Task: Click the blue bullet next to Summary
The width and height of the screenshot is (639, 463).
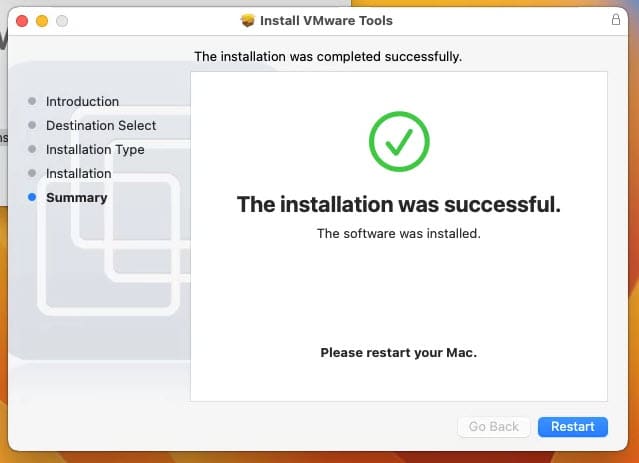Action: pyautogui.click(x=32, y=198)
